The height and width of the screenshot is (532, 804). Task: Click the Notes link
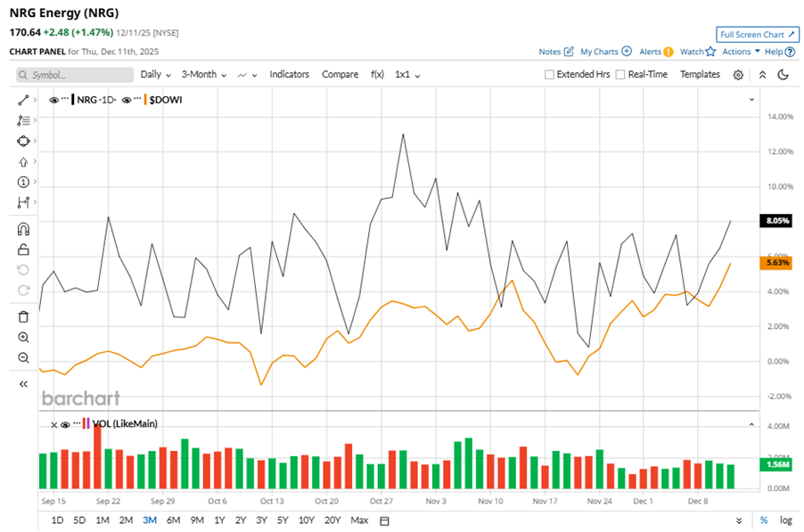pos(550,52)
